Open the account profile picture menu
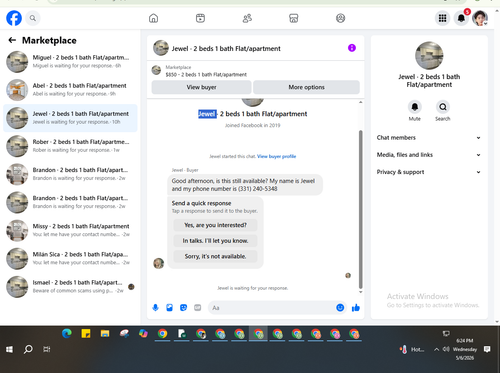 [x=480, y=18]
